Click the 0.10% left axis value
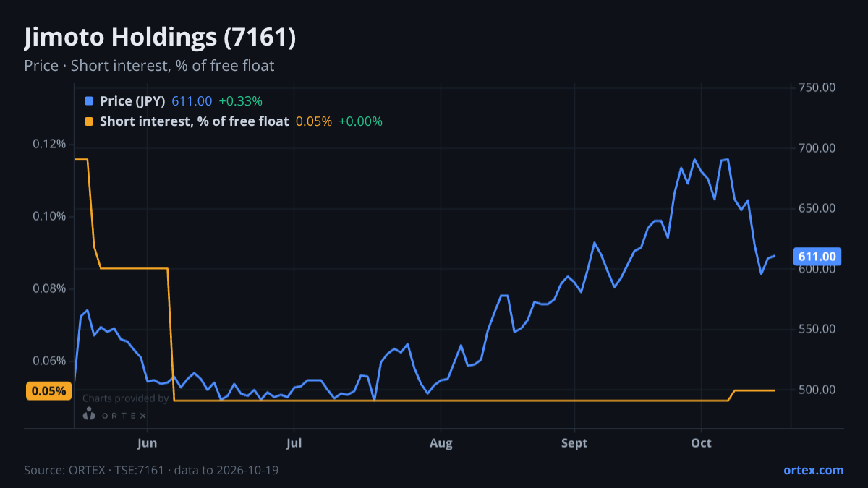 click(x=49, y=216)
